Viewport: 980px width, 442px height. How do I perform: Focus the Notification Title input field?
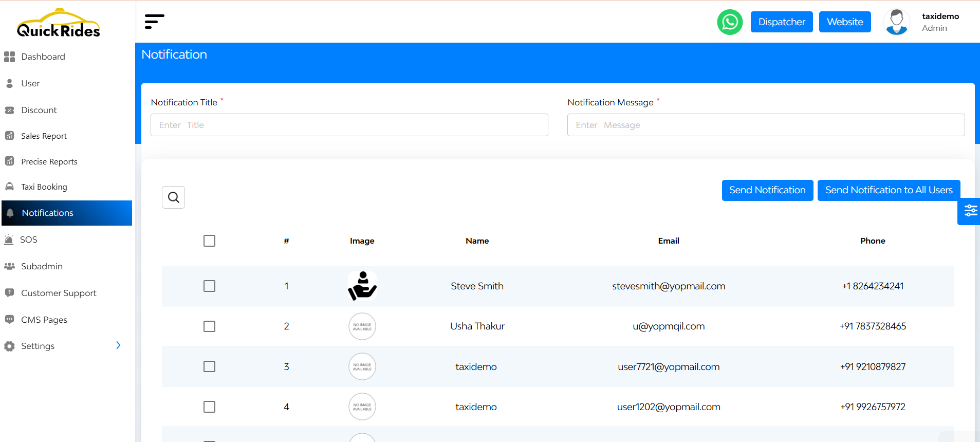tap(349, 125)
